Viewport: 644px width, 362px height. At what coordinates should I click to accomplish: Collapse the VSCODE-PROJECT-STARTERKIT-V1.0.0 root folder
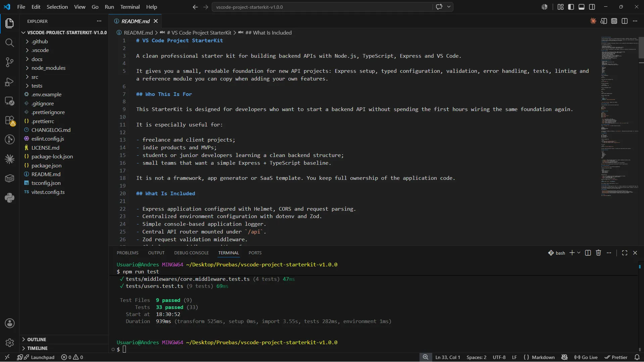pyautogui.click(x=64, y=33)
